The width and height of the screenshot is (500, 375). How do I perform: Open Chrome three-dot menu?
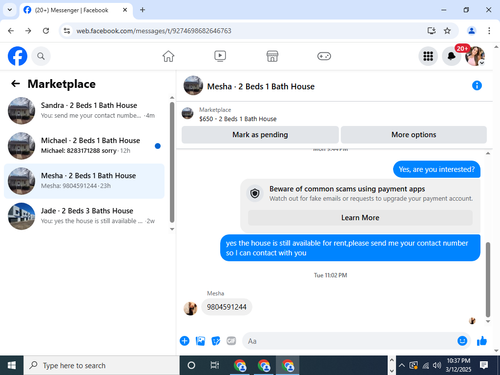[x=489, y=31]
